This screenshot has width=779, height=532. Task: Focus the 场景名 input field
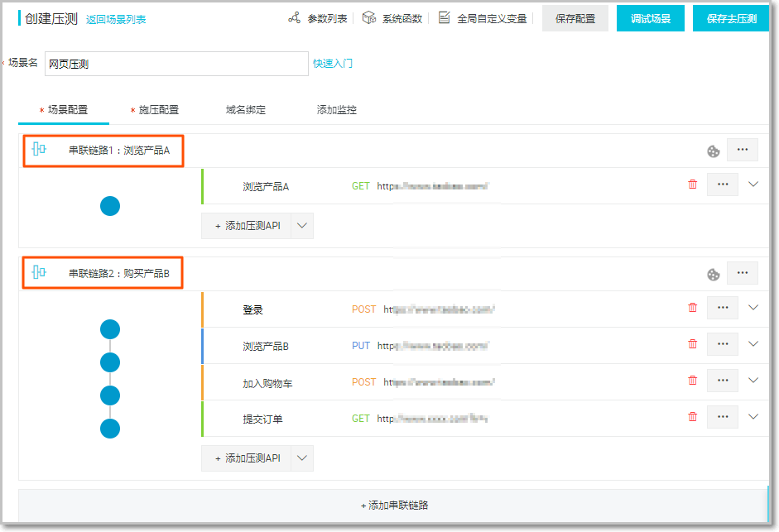(x=176, y=64)
